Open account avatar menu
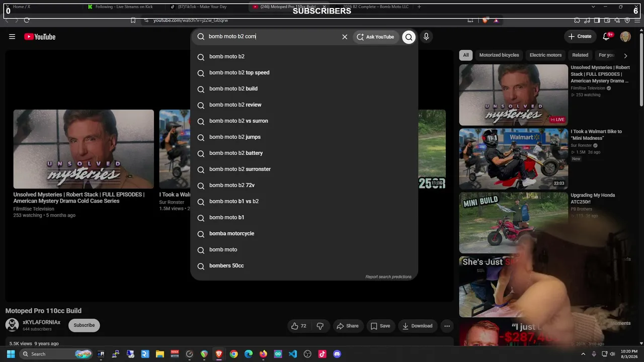644x362 pixels. click(x=625, y=37)
